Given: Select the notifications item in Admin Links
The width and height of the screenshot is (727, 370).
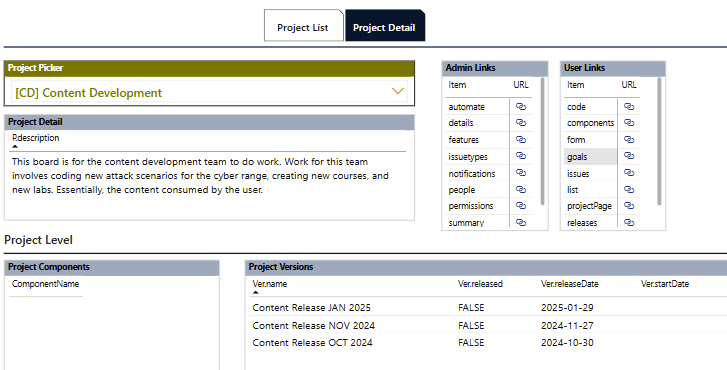Looking at the screenshot, I should click(x=472, y=173).
